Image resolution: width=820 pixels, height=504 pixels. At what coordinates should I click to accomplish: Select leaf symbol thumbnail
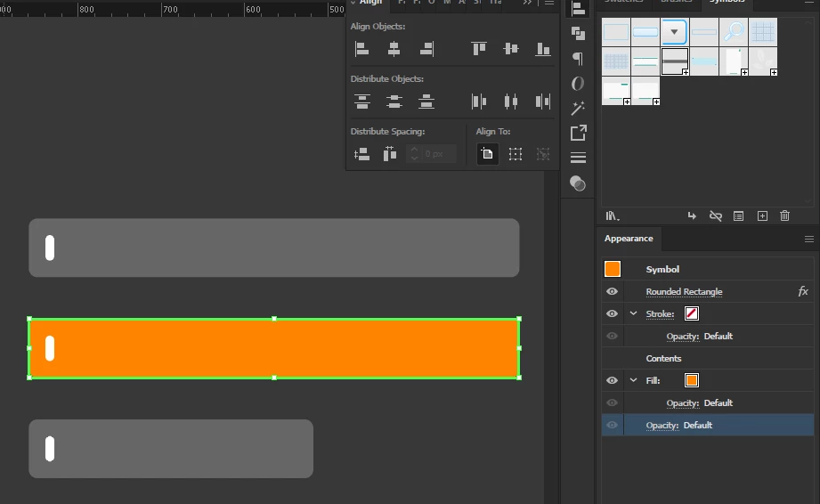pos(762,61)
